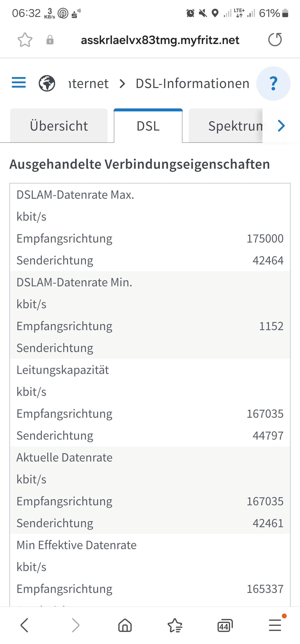The height and width of the screenshot is (644, 300).
Task: Show the 44 open tabs
Action: point(225,625)
